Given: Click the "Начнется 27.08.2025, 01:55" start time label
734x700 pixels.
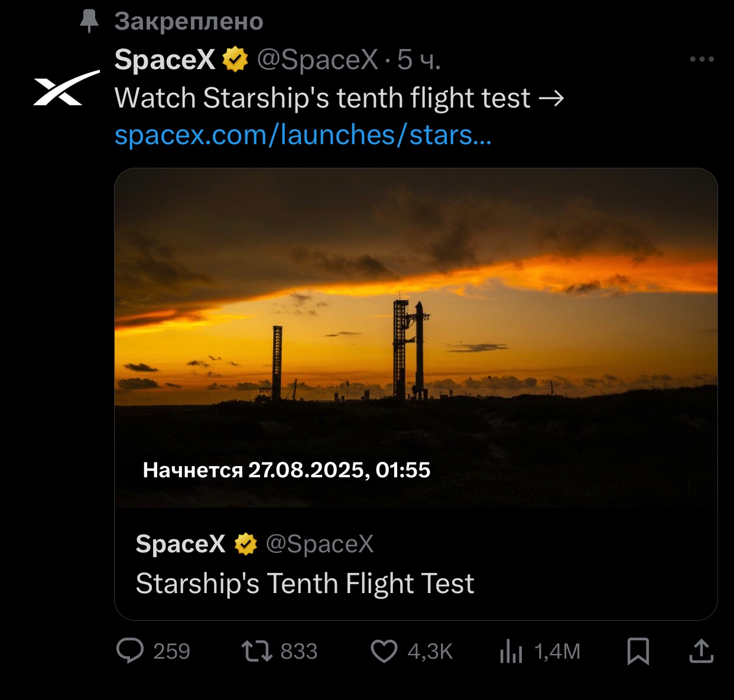Looking at the screenshot, I should 287,470.
